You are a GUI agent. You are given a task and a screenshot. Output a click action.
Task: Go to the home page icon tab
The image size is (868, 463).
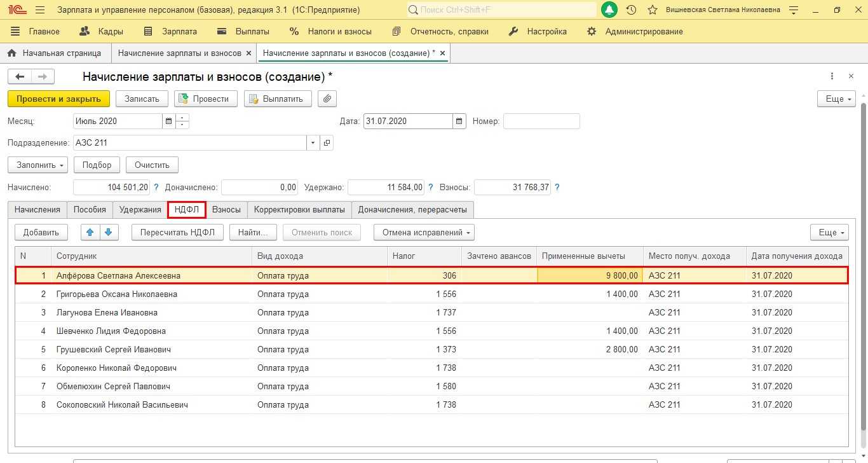11,53
